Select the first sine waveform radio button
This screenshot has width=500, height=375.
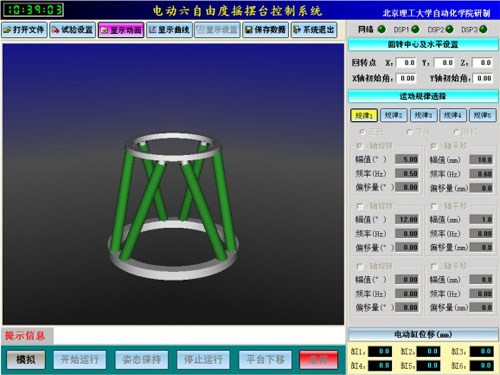363,132
